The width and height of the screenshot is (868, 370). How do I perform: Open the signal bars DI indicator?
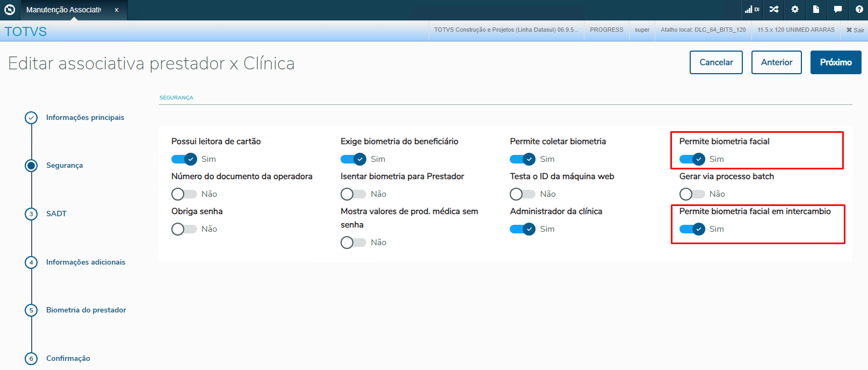[x=752, y=10]
